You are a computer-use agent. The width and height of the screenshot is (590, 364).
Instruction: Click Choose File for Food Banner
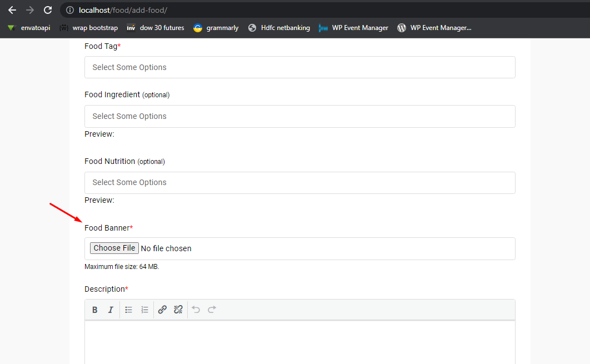click(x=114, y=248)
